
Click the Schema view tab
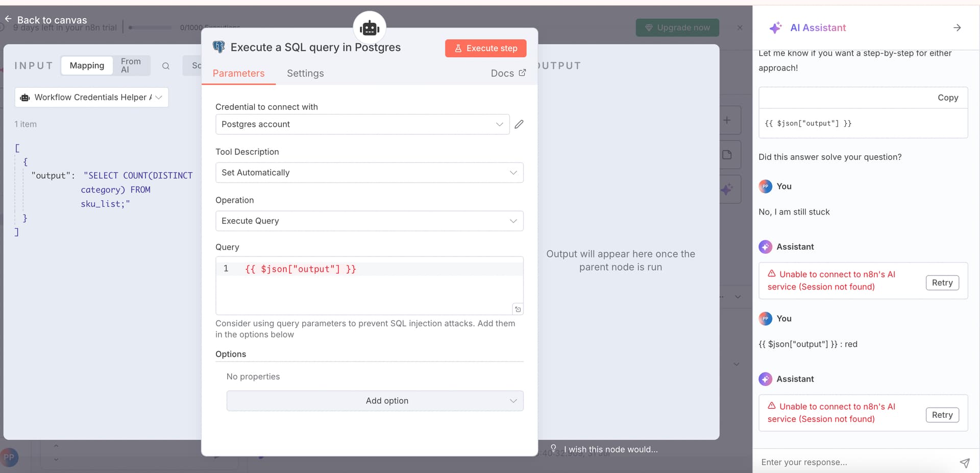[x=193, y=65]
